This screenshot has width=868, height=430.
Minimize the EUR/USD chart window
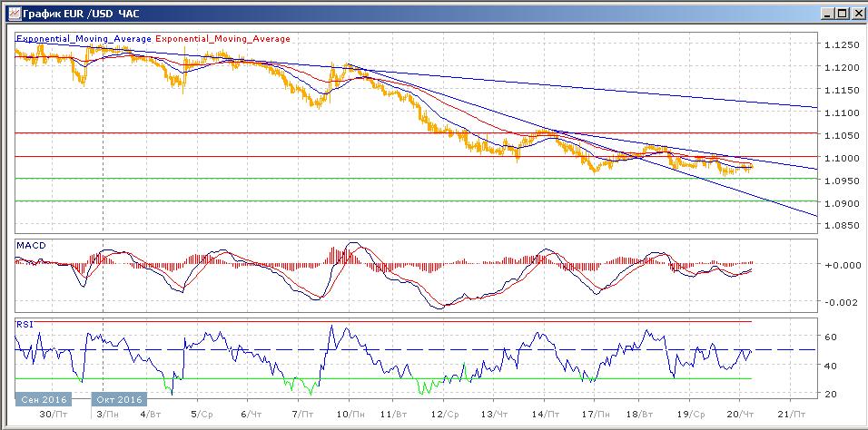click(x=827, y=14)
